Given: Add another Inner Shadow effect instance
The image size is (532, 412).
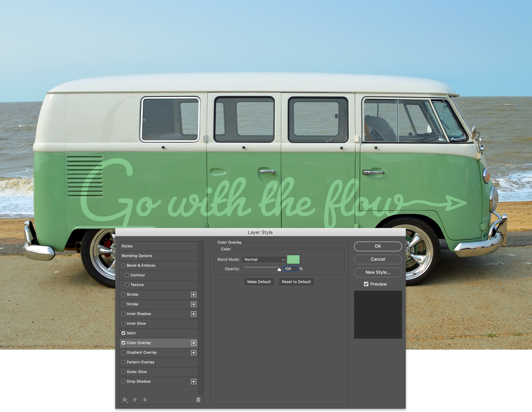Looking at the screenshot, I should (x=194, y=314).
